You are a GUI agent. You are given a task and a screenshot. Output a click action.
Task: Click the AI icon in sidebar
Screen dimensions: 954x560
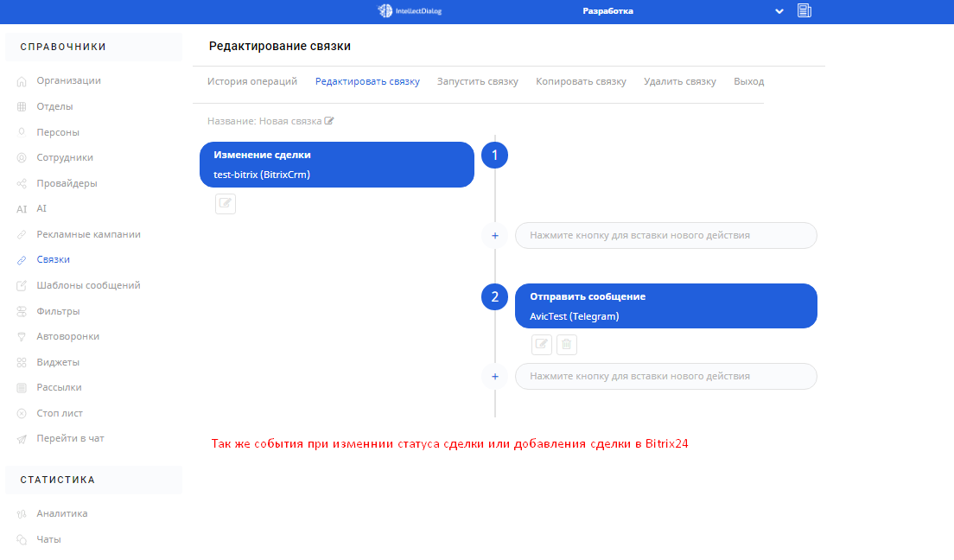click(22, 209)
